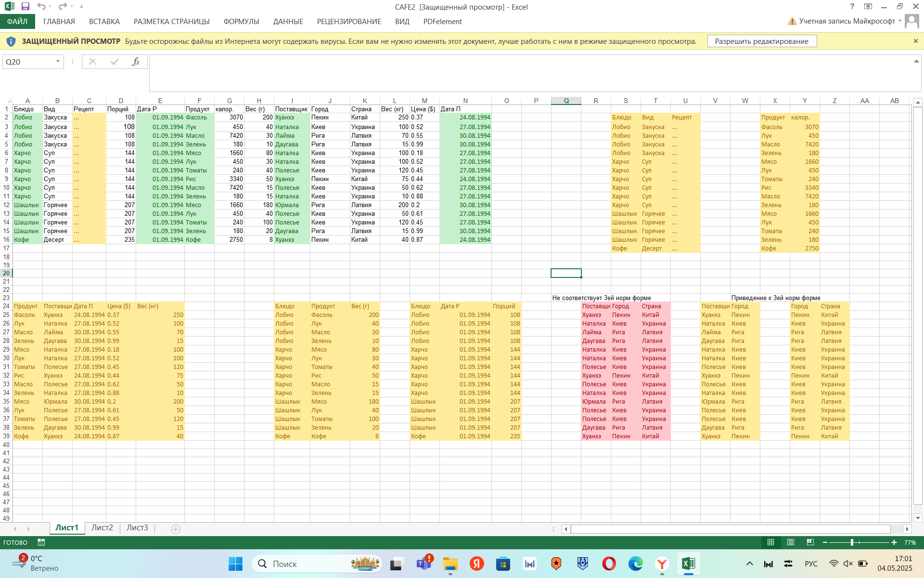Viewport: 924px width, 578px height.
Task: Click Разрешить редактирование button
Action: 762,41
